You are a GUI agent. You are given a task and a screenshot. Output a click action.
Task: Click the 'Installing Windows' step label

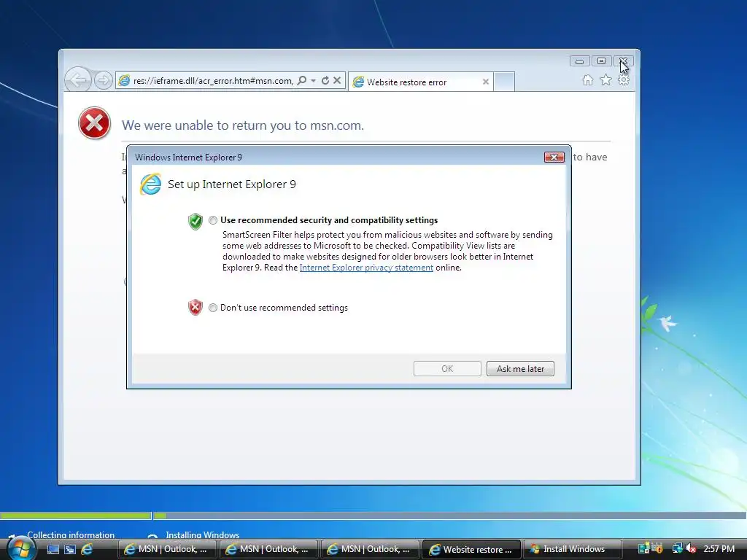point(203,534)
